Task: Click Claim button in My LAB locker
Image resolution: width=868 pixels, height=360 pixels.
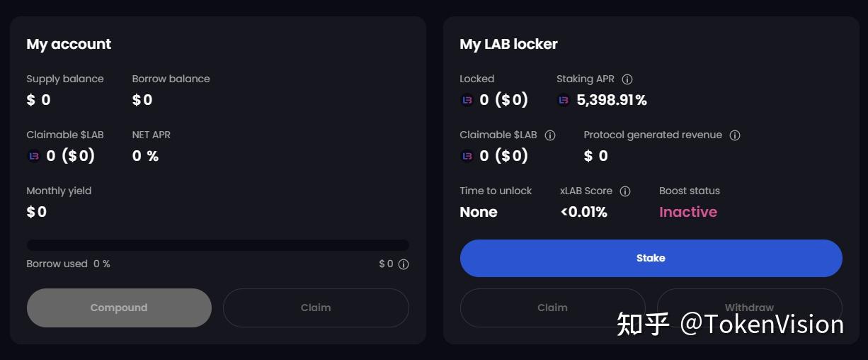Action: click(552, 308)
